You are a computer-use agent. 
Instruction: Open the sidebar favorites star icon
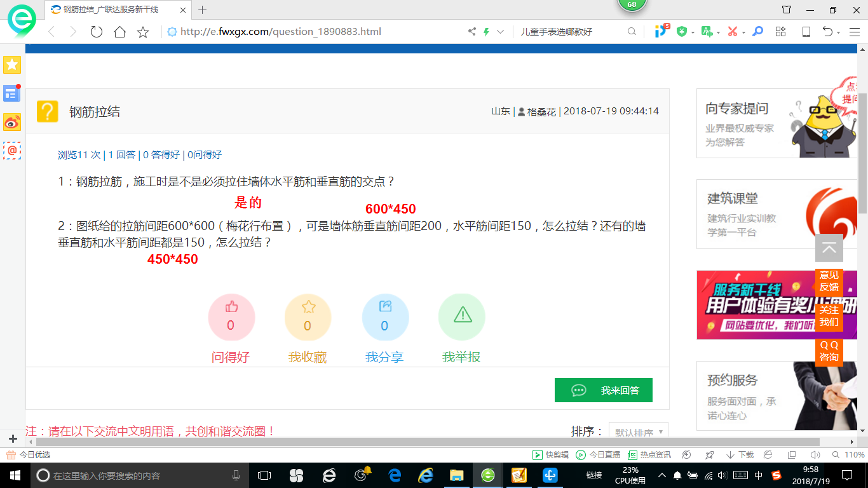point(12,65)
